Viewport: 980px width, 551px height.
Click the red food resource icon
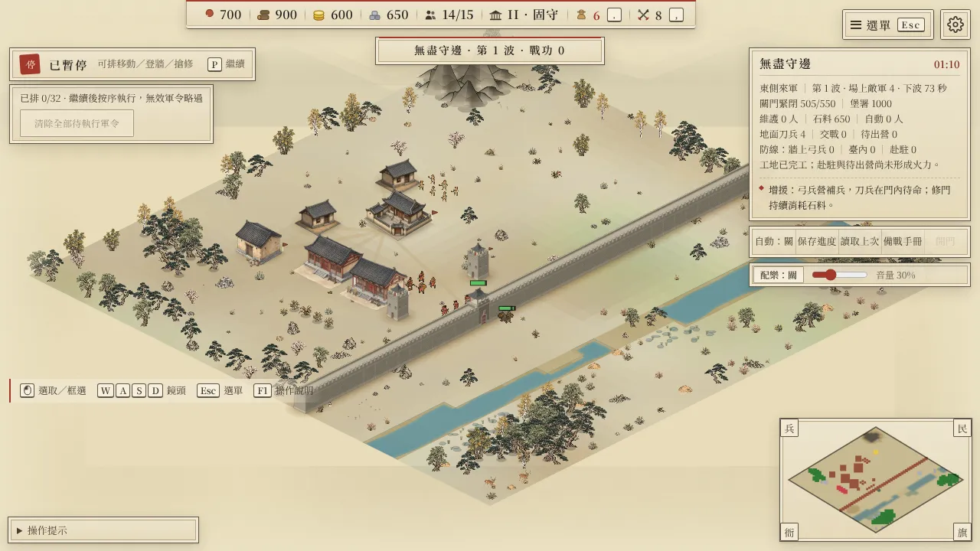pos(210,15)
